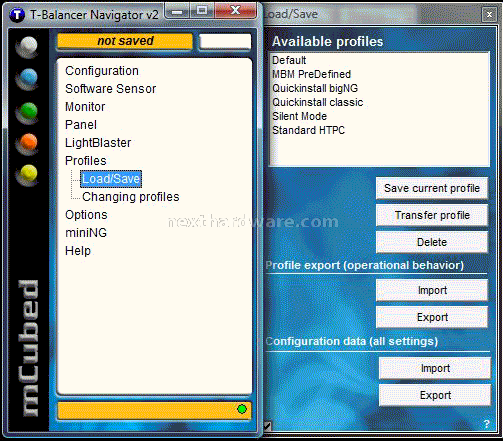This screenshot has width=503, height=441.
Task: Click the white field beside 'not saved'
Action: [x=225, y=42]
